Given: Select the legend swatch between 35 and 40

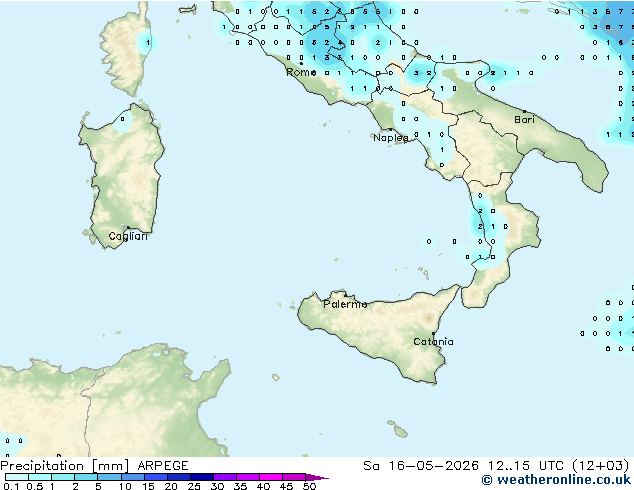Looking at the screenshot, I should coord(248,477).
